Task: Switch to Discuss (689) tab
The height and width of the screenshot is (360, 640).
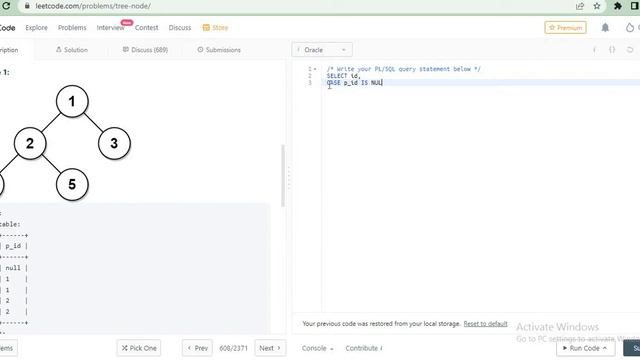Action: point(145,50)
